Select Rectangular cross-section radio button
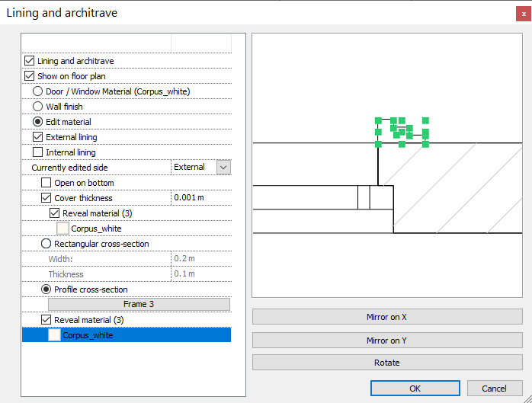The image size is (532, 403). point(46,244)
